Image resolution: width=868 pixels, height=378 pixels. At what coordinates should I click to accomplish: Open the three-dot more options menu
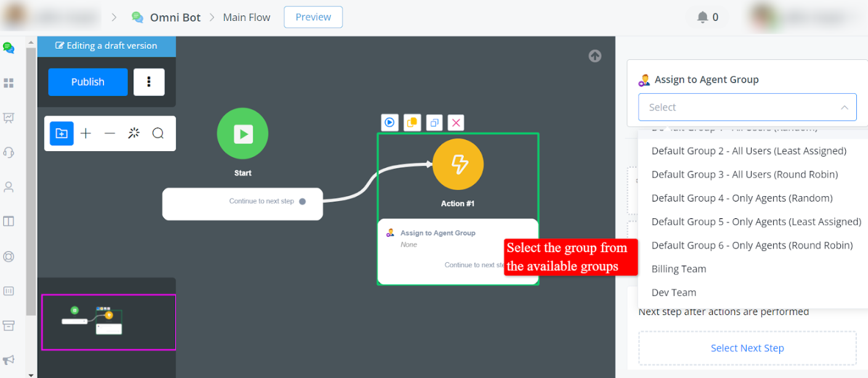click(x=149, y=82)
